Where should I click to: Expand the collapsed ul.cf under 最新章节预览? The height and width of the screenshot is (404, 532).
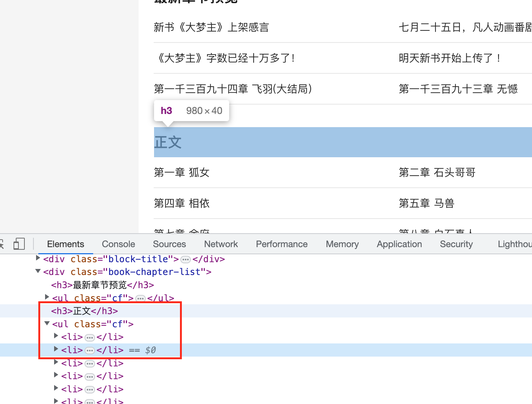[x=47, y=297]
